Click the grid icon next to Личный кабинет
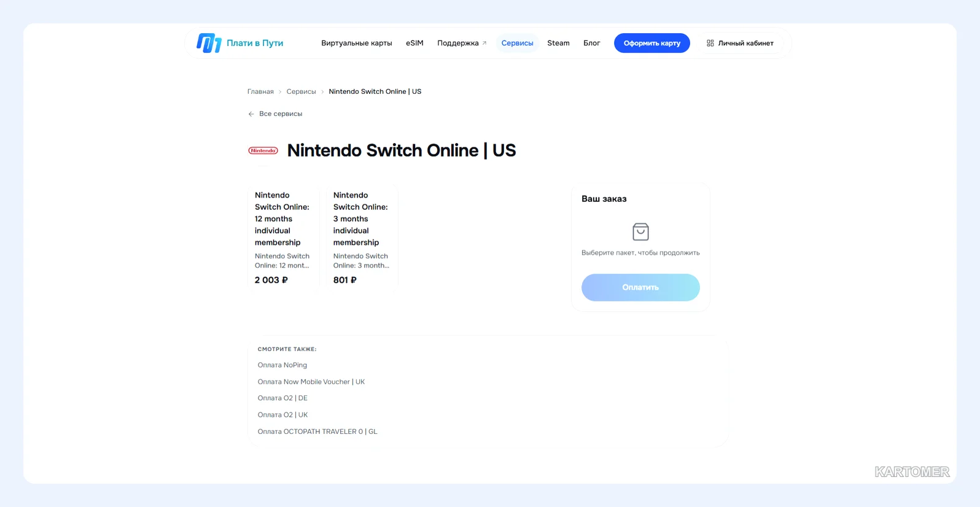980x507 pixels. (x=710, y=43)
